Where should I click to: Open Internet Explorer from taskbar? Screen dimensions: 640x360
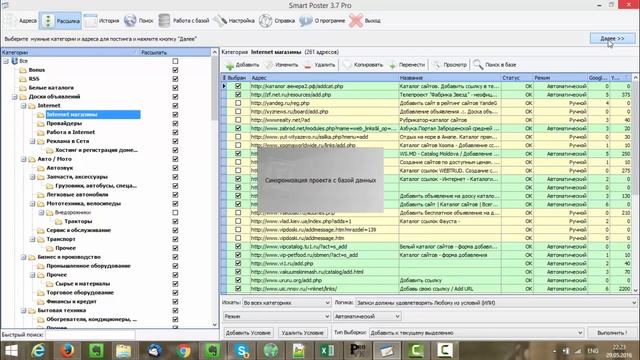pyautogui.click(x=38, y=351)
